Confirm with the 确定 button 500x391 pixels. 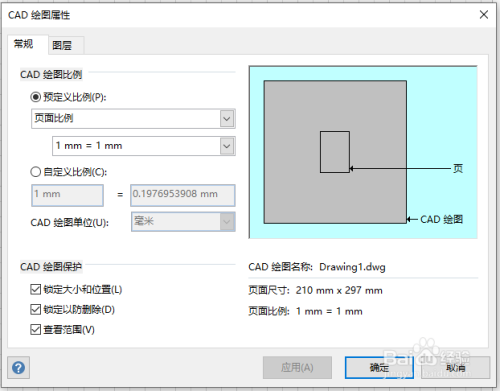click(379, 367)
